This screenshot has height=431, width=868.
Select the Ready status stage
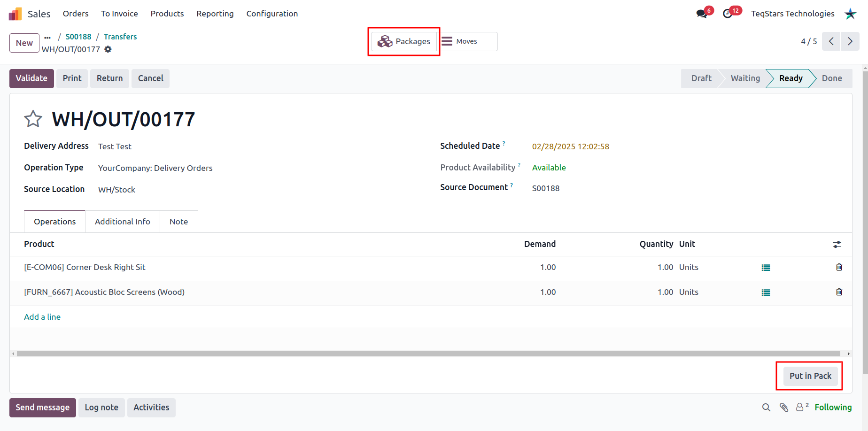click(791, 78)
